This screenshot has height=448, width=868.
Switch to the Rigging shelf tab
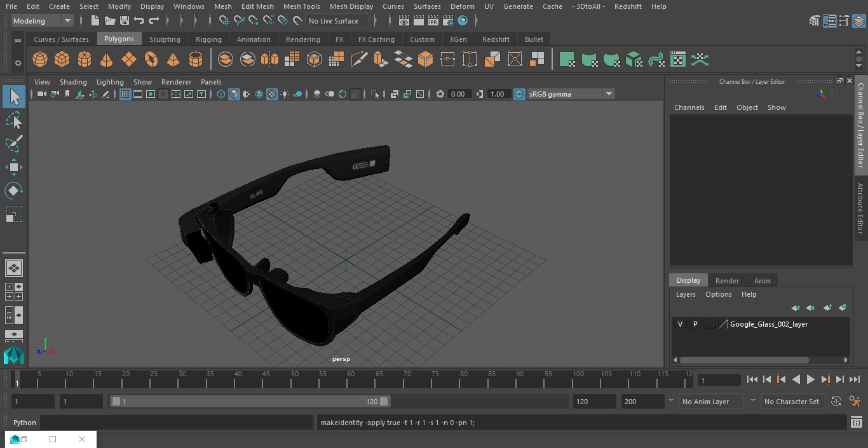click(208, 39)
